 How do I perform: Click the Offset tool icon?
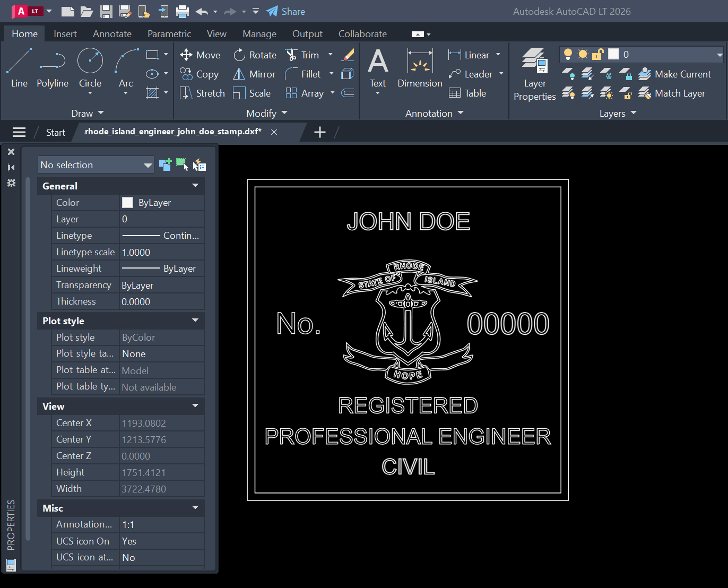pyautogui.click(x=348, y=93)
